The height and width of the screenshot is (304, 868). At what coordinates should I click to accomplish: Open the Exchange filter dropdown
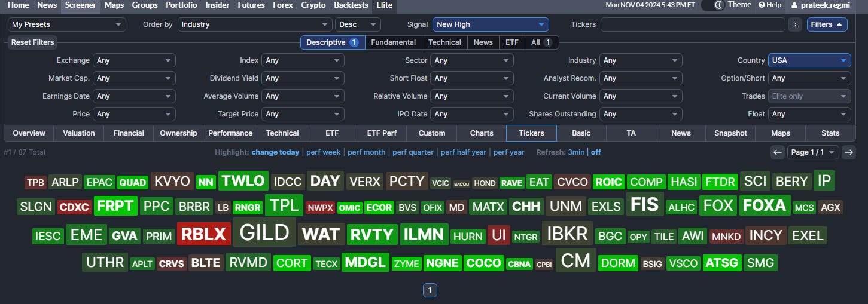click(134, 60)
